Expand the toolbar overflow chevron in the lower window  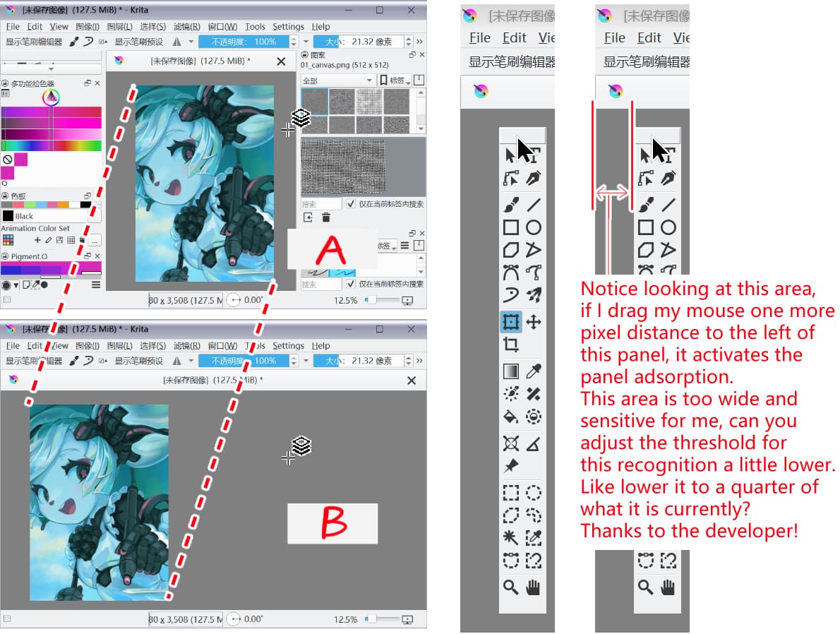pos(419,361)
